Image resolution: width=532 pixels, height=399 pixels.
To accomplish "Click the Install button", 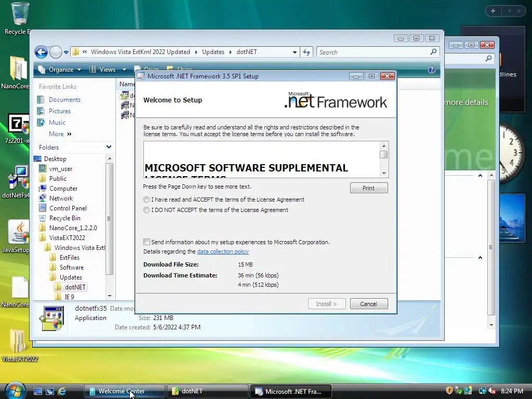I will click(327, 303).
